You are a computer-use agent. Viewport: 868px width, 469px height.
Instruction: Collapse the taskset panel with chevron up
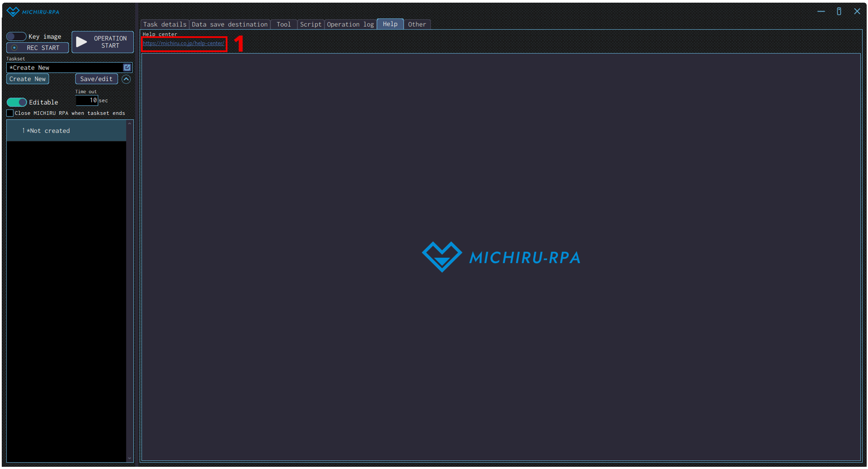(126, 79)
